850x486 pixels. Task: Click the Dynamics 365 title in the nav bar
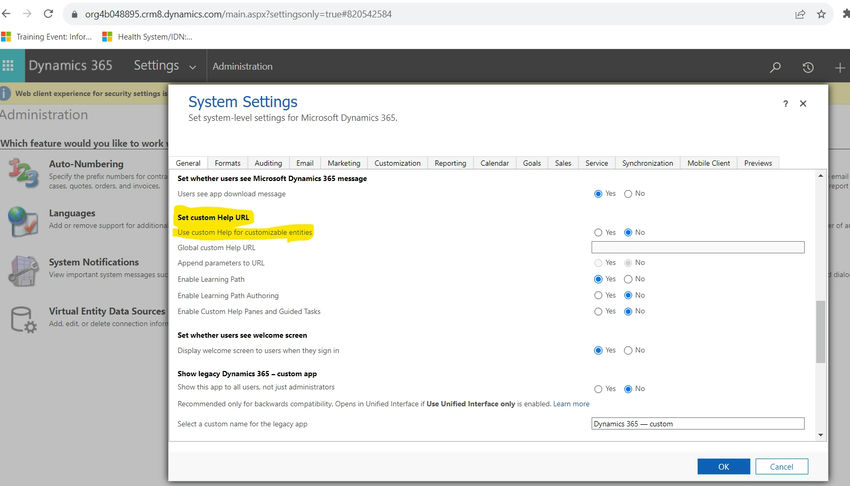point(70,66)
